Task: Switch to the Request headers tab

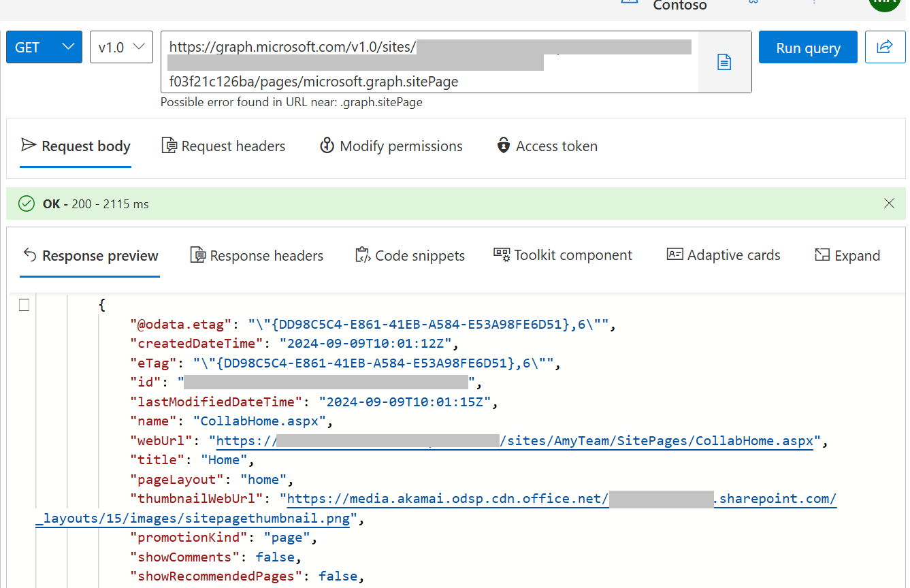Action: click(223, 145)
